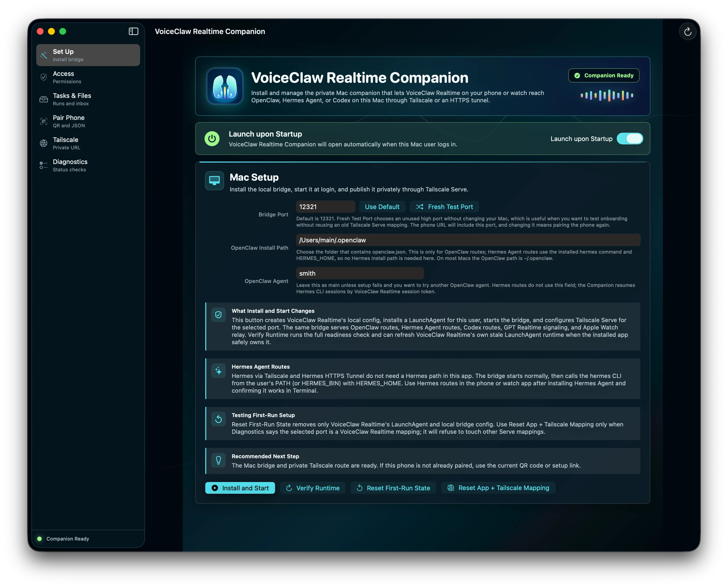Click the shield icon beside What Install and Start Changes
The height and width of the screenshot is (588, 728).
(218, 315)
